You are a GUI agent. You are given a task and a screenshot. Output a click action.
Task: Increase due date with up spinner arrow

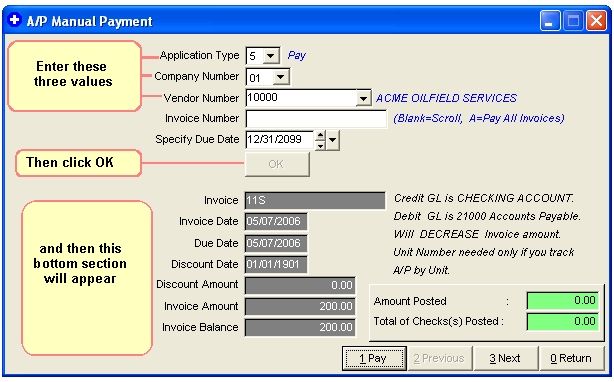coord(320,136)
